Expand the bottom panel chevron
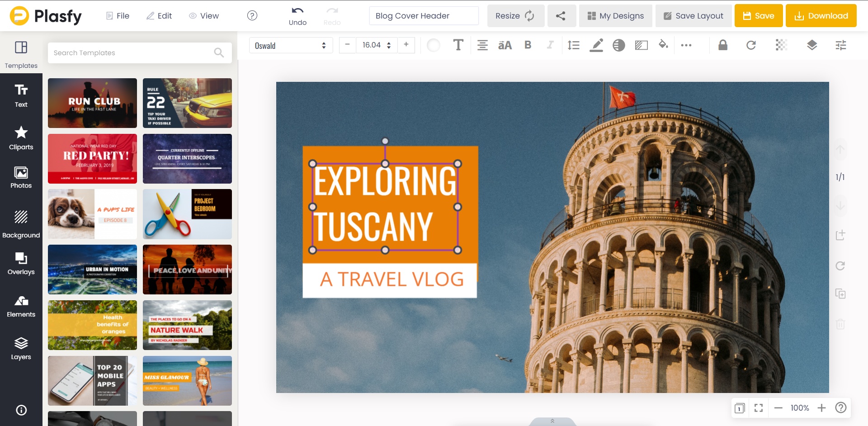 click(x=552, y=421)
